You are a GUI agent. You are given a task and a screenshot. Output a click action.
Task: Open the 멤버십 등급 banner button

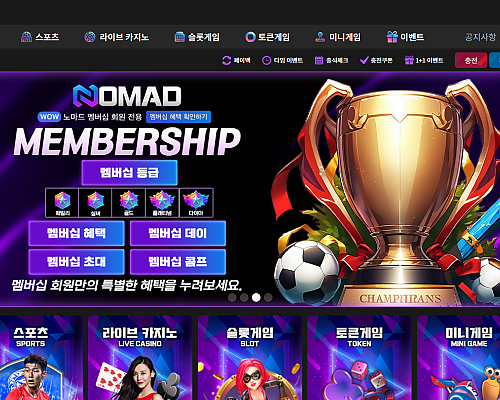[129, 173]
